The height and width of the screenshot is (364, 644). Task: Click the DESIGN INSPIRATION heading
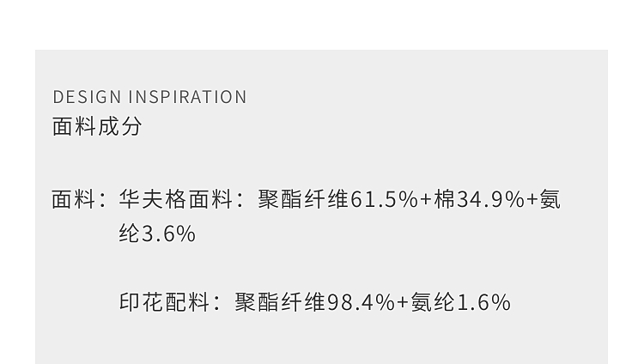point(150,97)
